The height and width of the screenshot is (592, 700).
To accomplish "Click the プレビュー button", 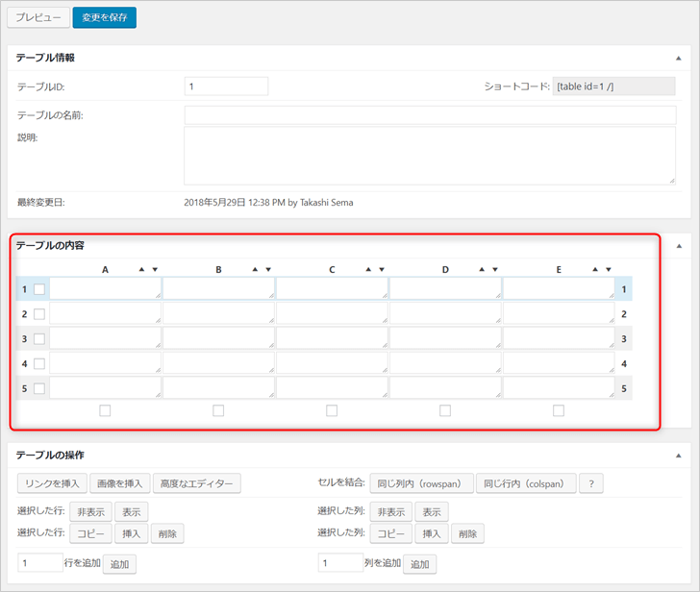I will click(37, 17).
